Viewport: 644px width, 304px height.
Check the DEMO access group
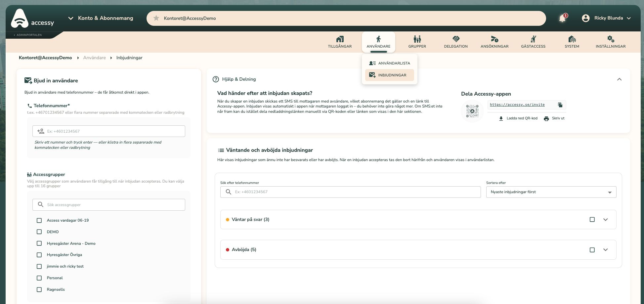coord(39,232)
